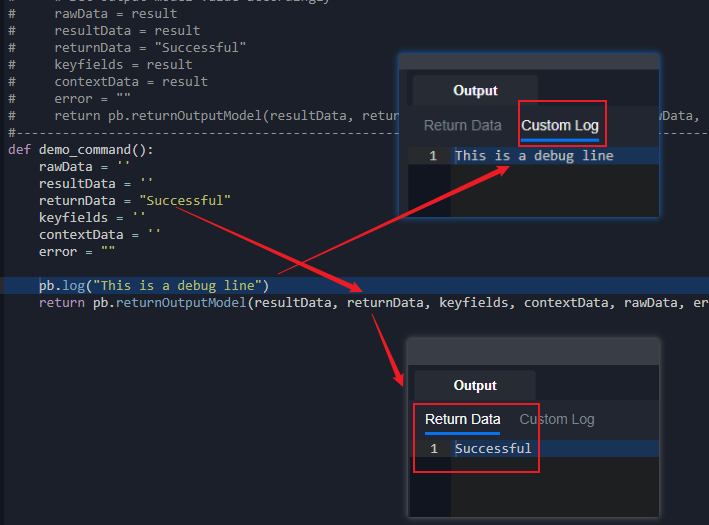
Task: Click the active Return Data tab in lower panel
Action: (x=462, y=420)
